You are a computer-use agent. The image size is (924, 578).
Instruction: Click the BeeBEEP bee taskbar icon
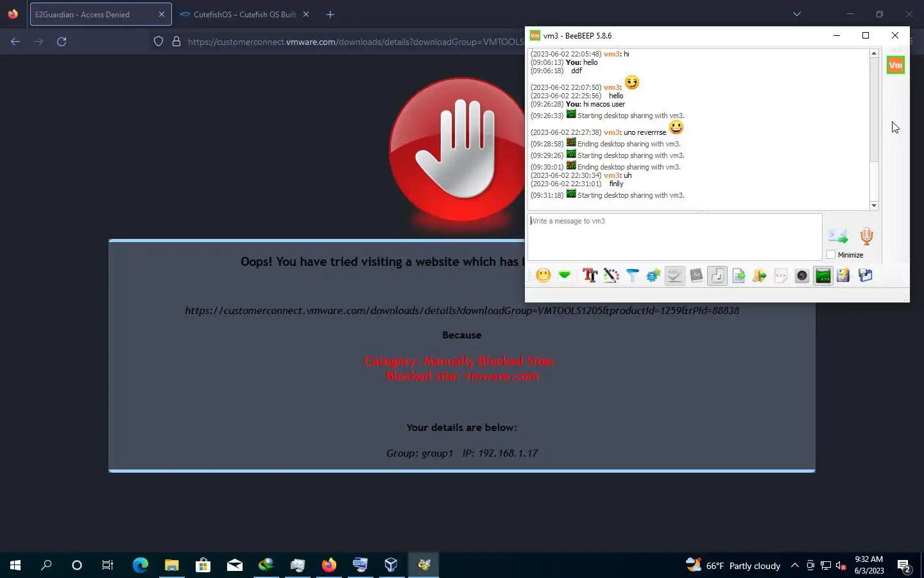tap(424, 565)
